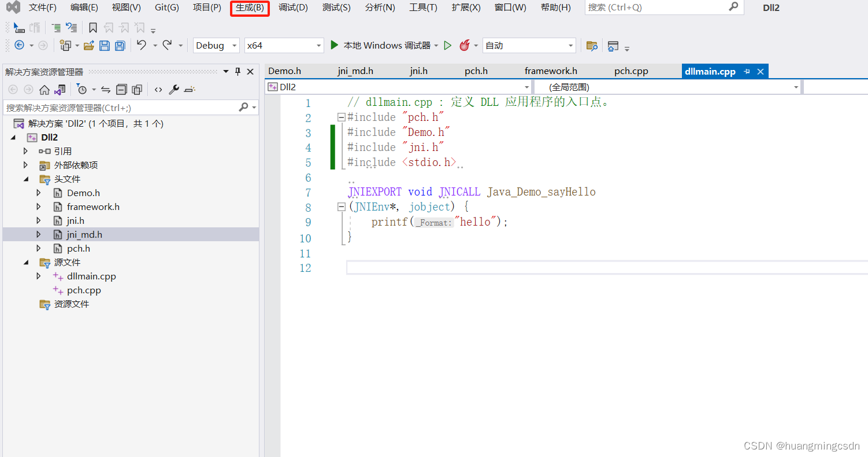Open the Git(G) menu
Viewport: 868px width, 457px height.
point(167,8)
